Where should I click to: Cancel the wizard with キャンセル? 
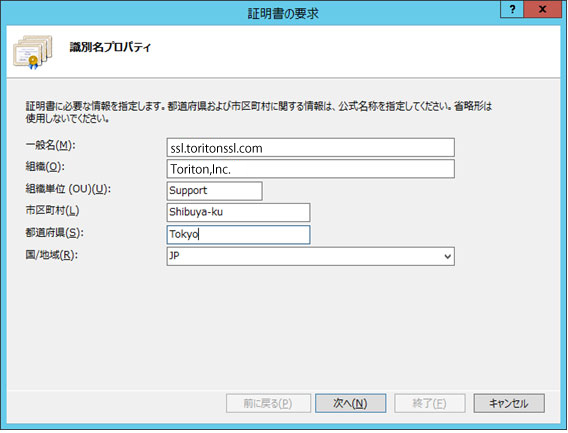tap(509, 403)
